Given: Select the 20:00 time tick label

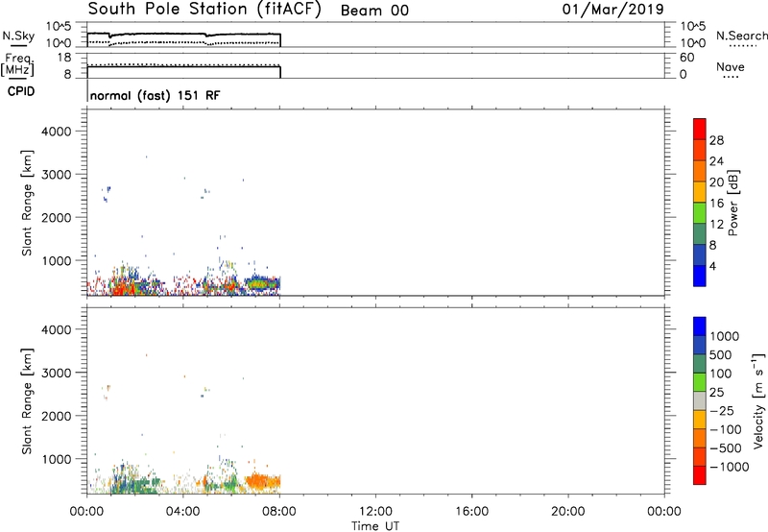Looking at the screenshot, I should click(567, 512).
